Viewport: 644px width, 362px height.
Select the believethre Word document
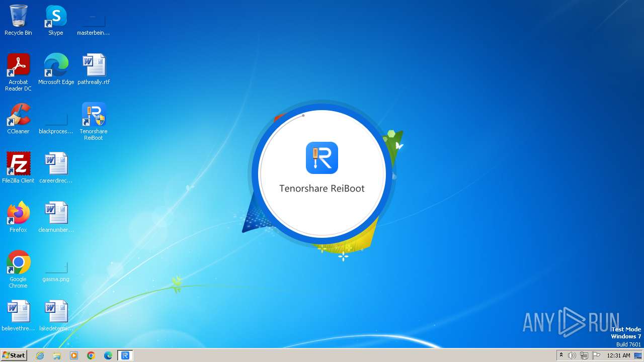tap(18, 316)
